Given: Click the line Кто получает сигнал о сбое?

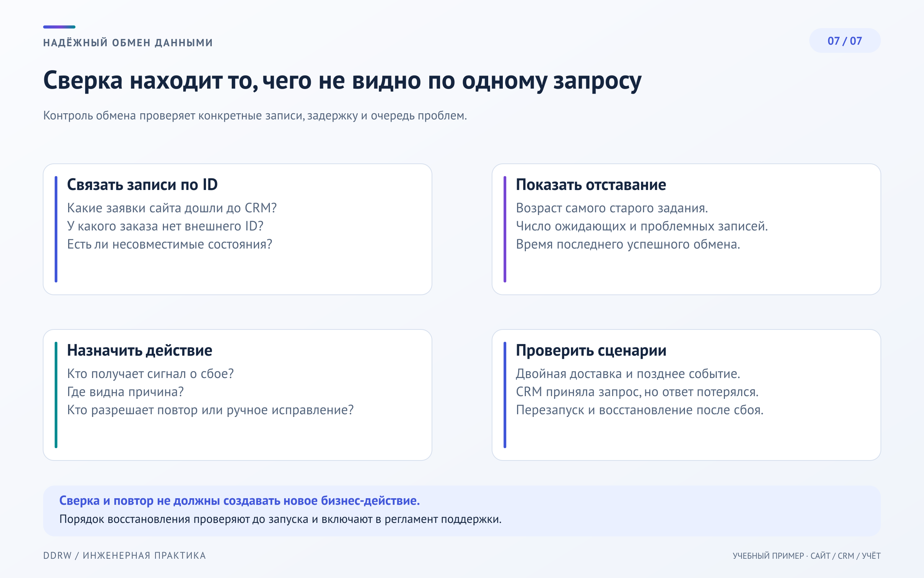Looking at the screenshot, I should [x=151, y=374].
